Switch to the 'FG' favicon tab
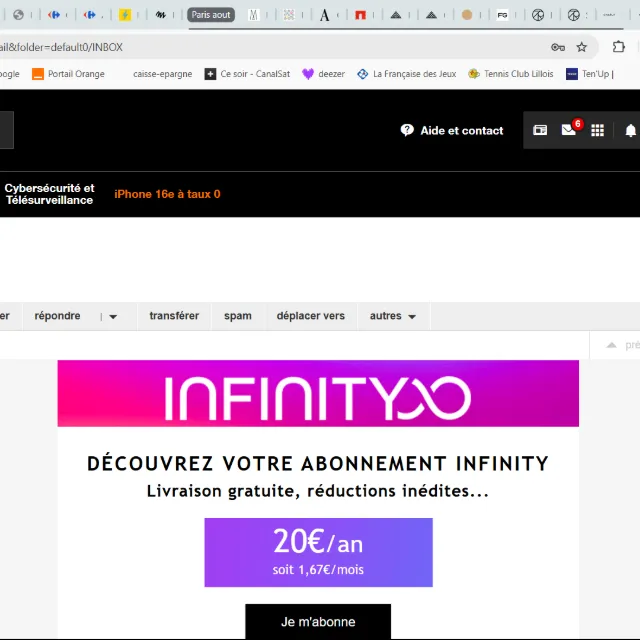Viewport: 640px width, 640px height. (502, 15)
